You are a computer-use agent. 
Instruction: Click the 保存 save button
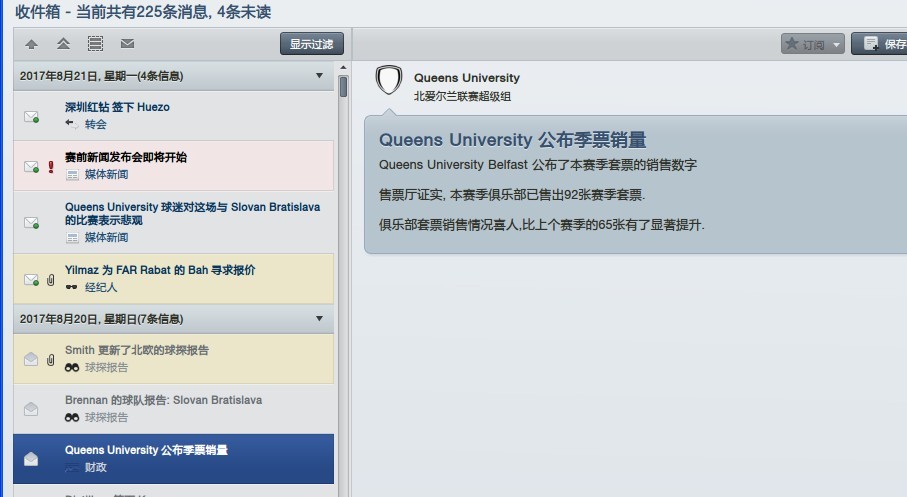[x=879, y=44]
